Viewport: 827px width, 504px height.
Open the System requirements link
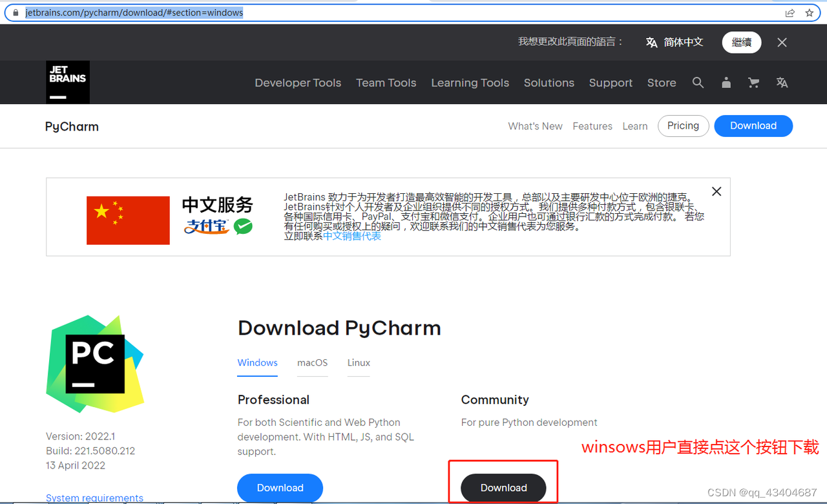pyautogui.click(x=94, y=498)
